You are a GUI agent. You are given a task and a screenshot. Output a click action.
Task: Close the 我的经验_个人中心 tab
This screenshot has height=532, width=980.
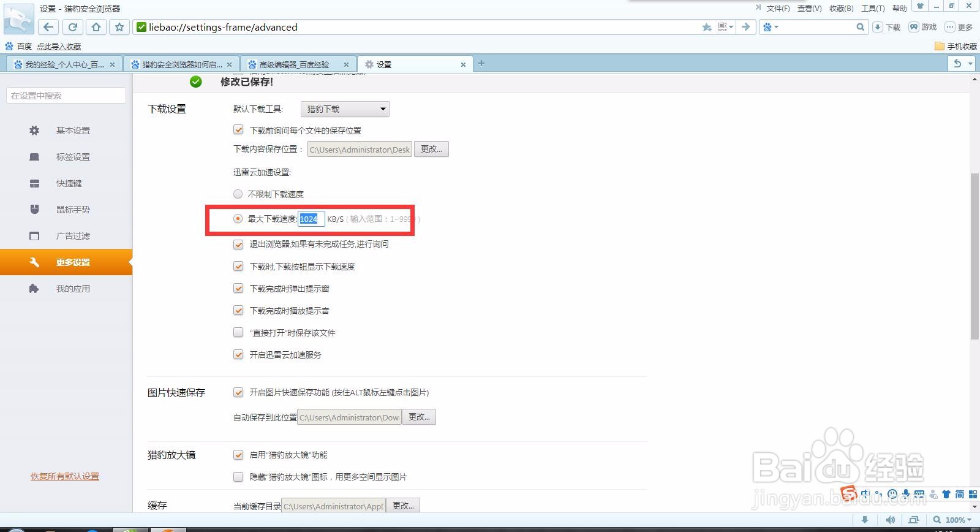(112, 64)
